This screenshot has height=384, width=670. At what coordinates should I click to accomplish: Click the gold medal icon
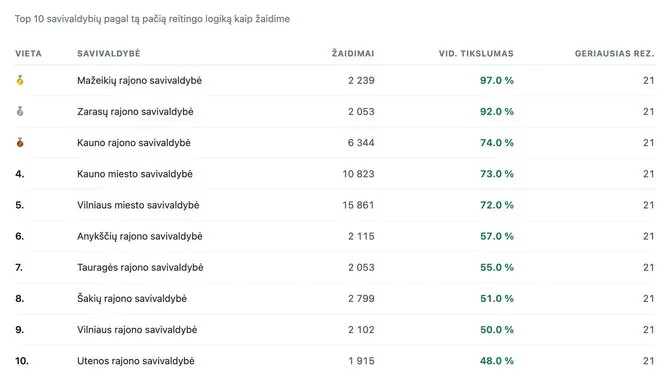[x=20, y=80]
